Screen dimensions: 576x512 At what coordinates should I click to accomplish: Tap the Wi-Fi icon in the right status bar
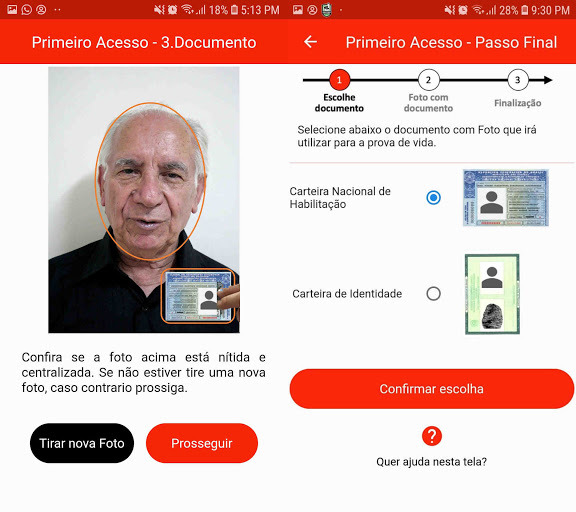478,10
